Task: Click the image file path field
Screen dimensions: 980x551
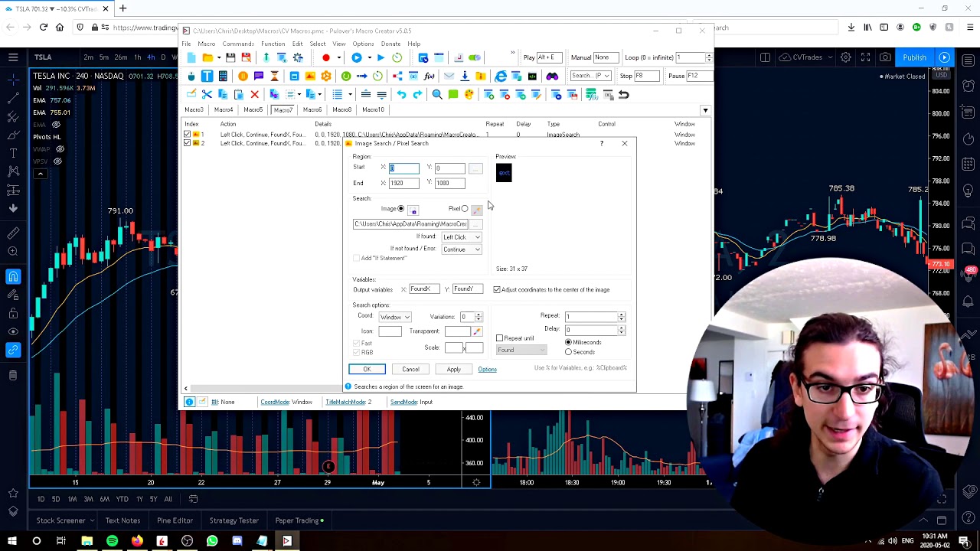Action: [x=410, y=224]
